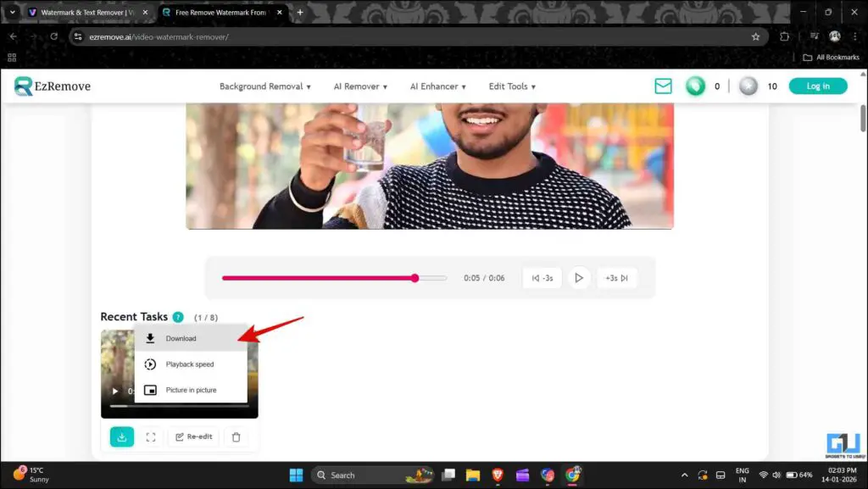Expand the AI Remover dropdown
The height and width of the screenshot is (489, 868).
tap(359, 86)
